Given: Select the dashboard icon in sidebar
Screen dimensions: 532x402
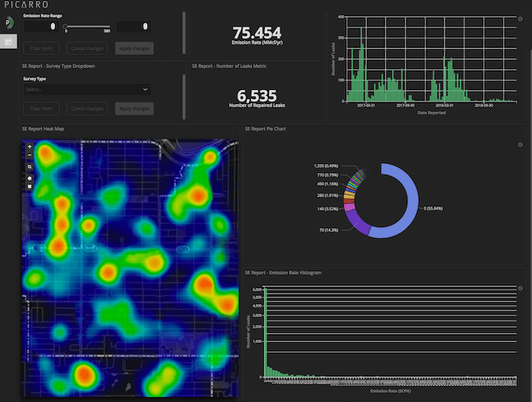Looking at the screenshot, I should tap(8, 42).
